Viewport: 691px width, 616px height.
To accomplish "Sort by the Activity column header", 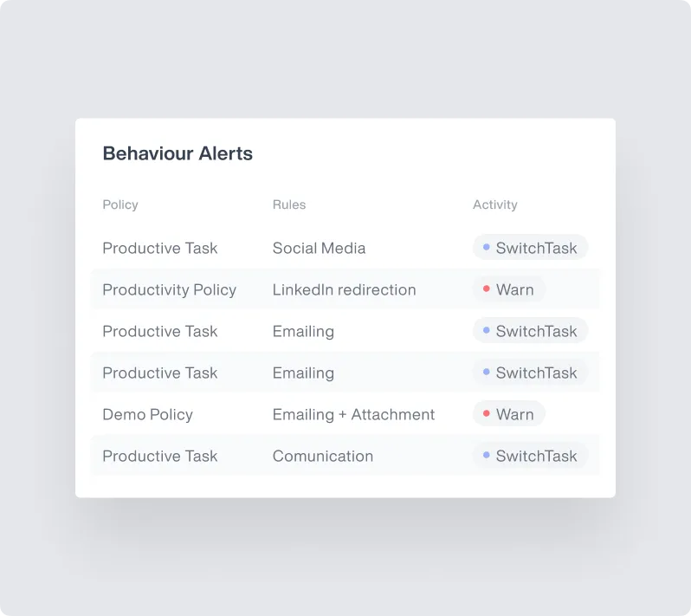I will tap(495, 204).
